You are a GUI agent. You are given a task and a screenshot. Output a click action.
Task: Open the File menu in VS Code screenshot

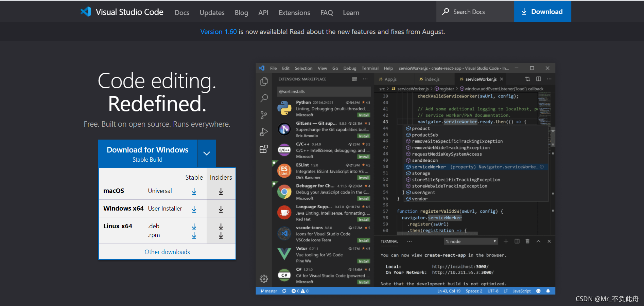[273, 68]
